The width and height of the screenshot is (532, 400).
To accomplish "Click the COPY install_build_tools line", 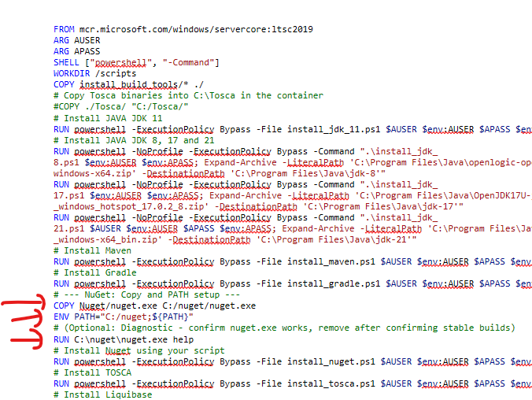I will (x=128, y=84).
